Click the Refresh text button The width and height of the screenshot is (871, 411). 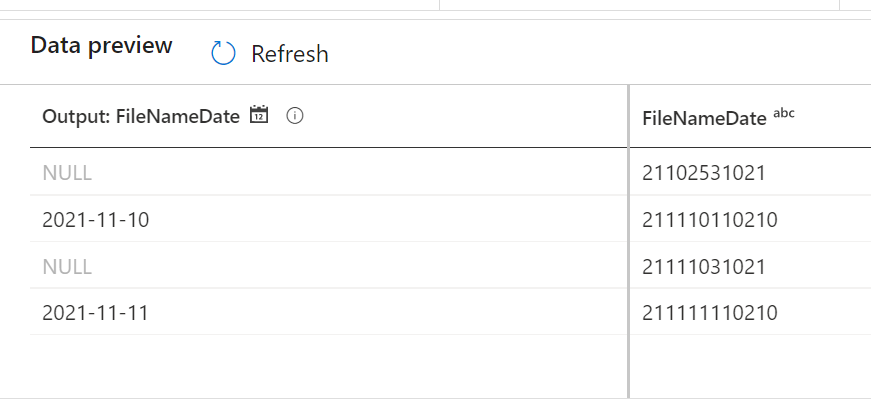pos(289,54)
